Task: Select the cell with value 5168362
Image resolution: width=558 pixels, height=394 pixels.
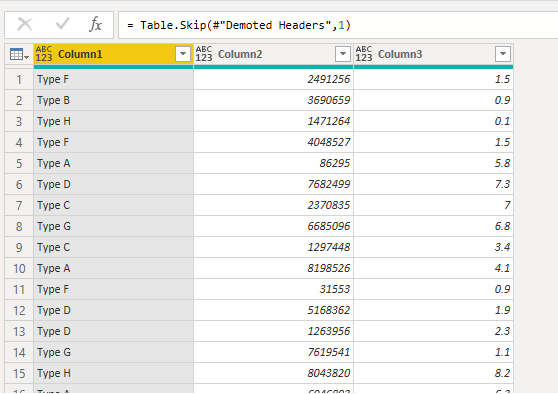Action: click(273, 310)
